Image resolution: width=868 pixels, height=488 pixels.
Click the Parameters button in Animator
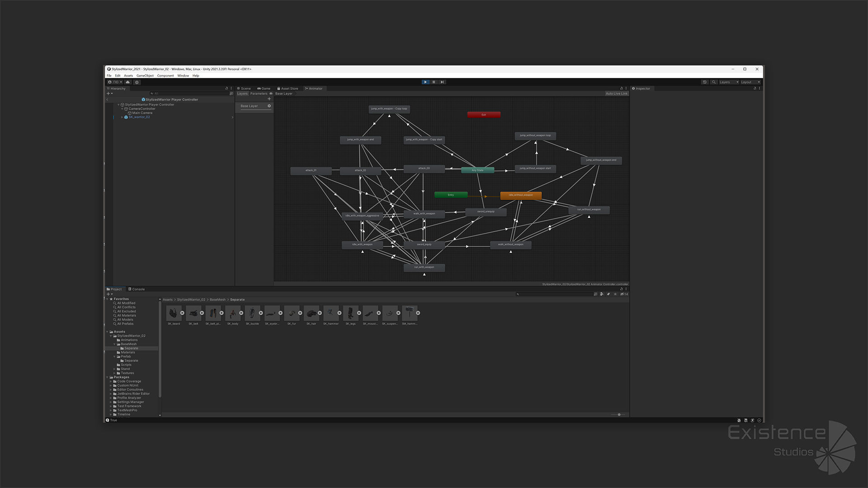(x=259, y=94)
